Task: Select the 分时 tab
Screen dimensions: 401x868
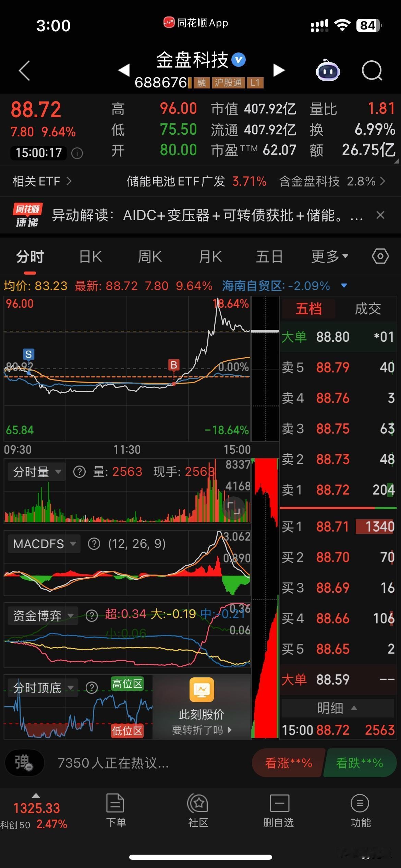Action: pos(30,256)
